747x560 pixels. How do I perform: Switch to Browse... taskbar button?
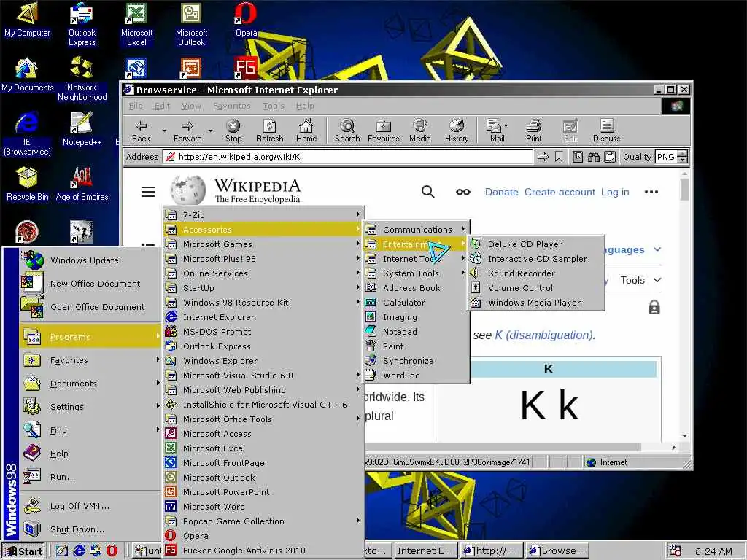point(558,551)
